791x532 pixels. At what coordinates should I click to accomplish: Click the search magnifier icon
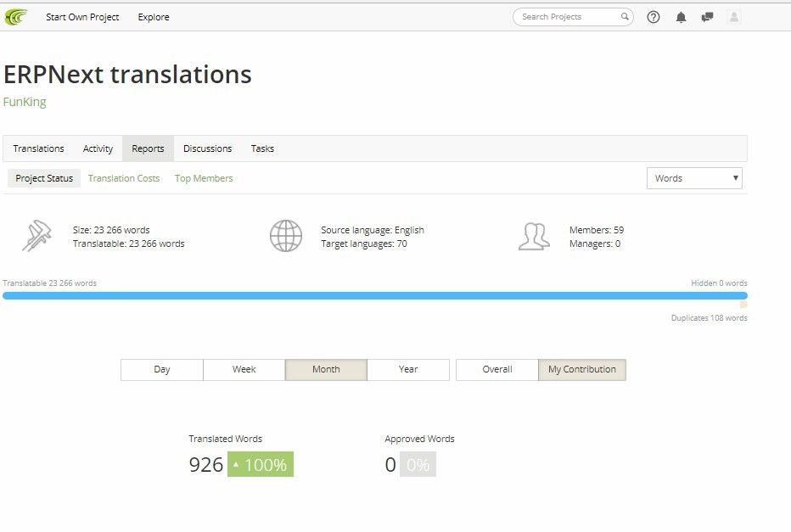(625, 17)
